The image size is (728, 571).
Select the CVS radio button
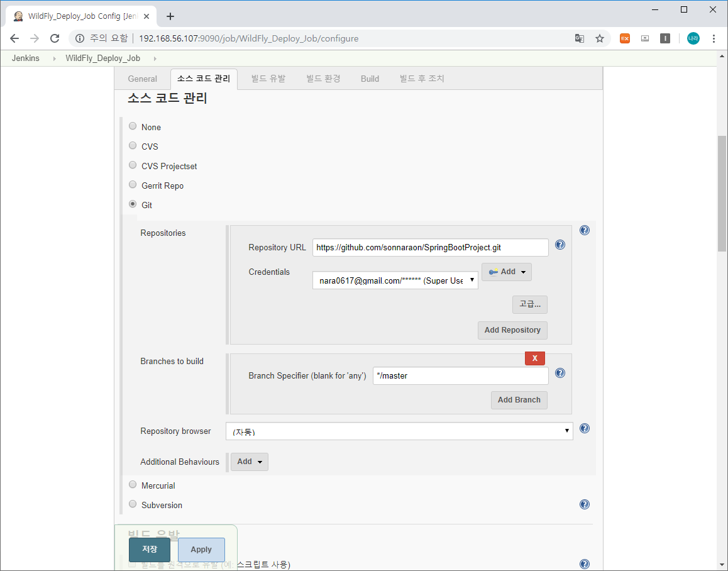point(133,145)
